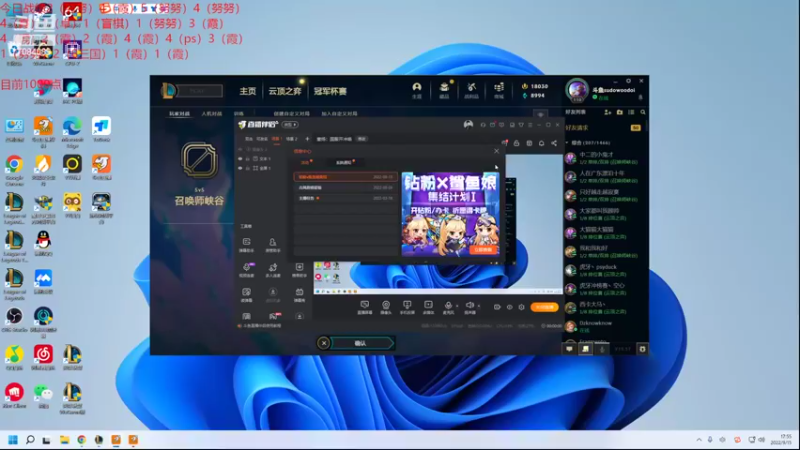Toggle the eye icon of the third scene source row
Screen dimensions: 800x450
tap(240, 168)
